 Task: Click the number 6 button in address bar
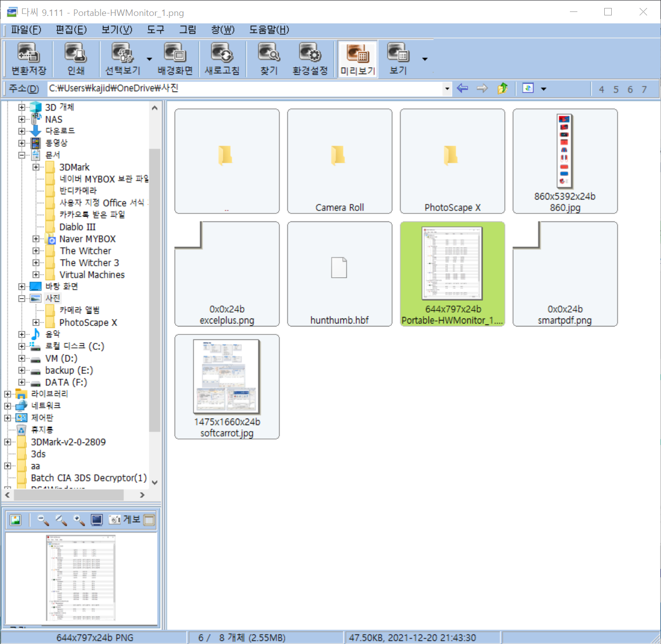tap(630, 90)
